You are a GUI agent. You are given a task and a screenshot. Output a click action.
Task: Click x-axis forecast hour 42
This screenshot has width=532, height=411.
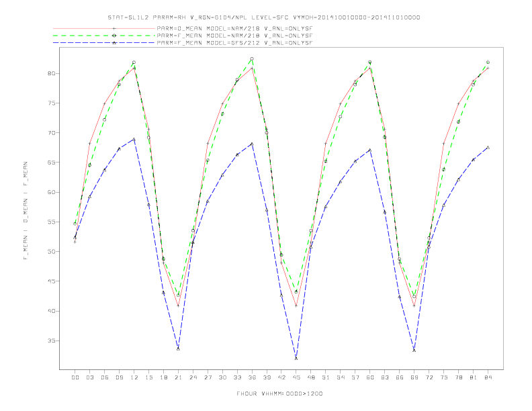click(x=281, y=377)
